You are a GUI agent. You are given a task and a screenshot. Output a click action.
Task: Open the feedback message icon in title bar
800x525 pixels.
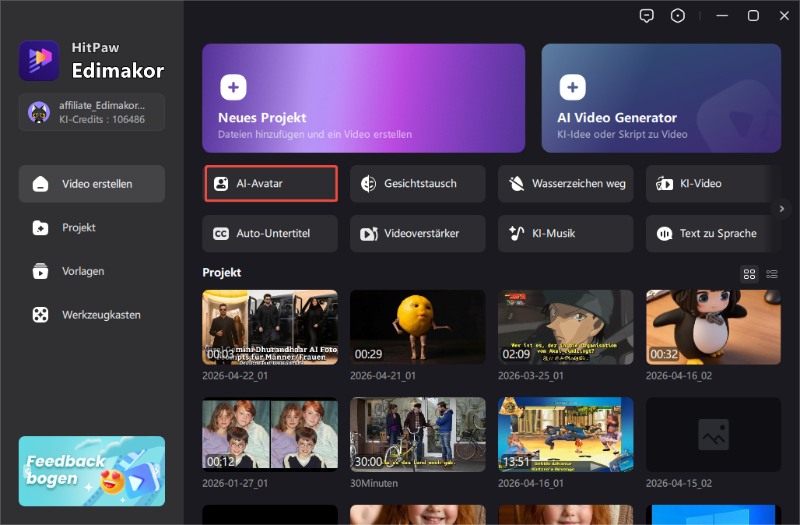646,16
